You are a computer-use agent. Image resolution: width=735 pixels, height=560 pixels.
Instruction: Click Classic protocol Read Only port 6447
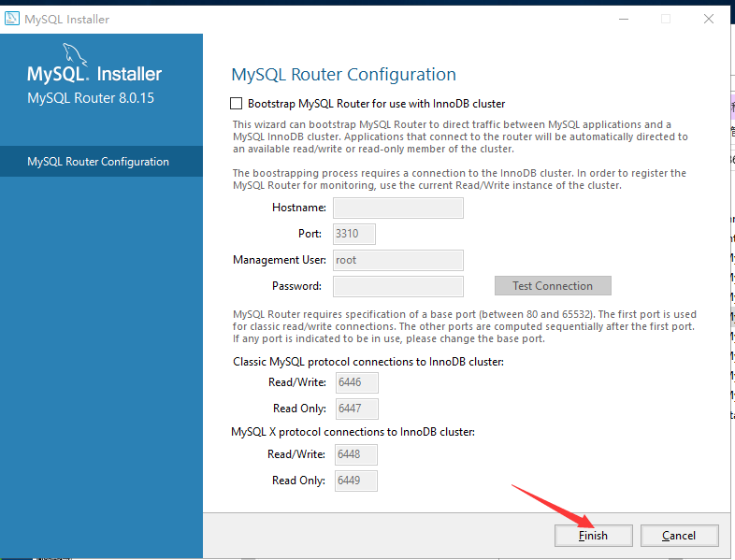[356, 409]
